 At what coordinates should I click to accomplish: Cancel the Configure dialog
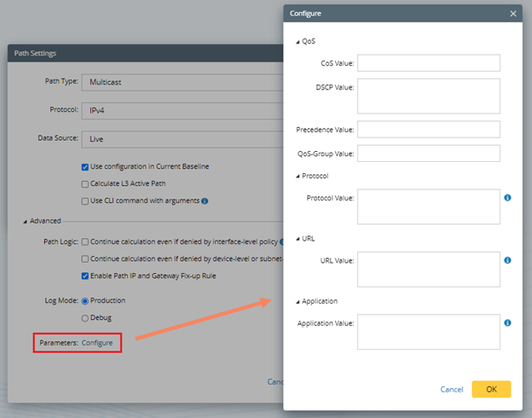[x=451, y=389]
